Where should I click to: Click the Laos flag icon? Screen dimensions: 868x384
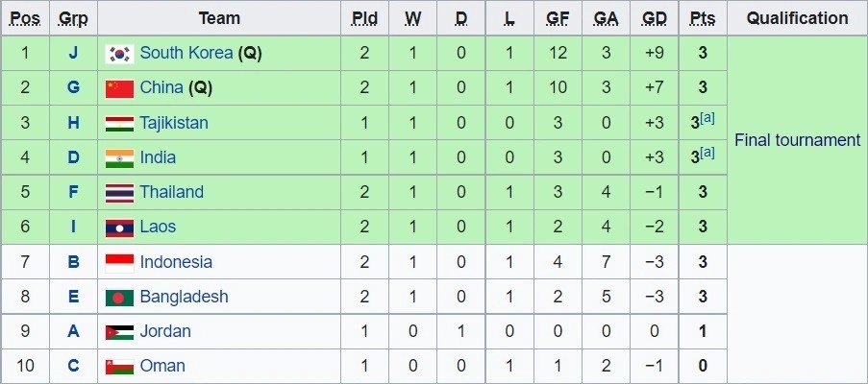[x=119, y=228]
